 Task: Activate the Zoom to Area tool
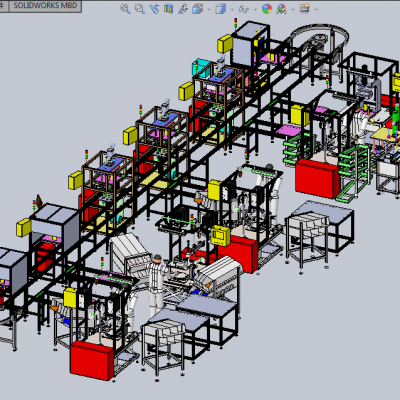[140, 9]
